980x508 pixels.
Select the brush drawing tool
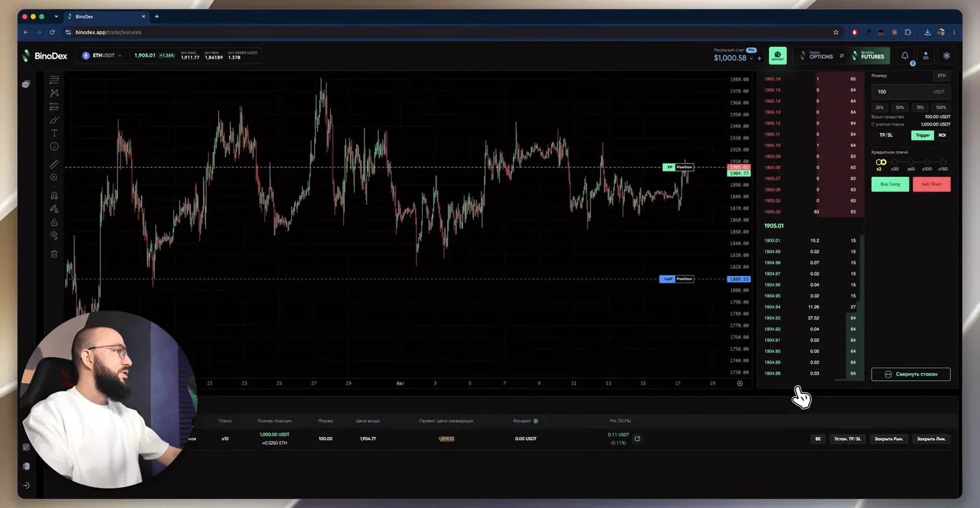click(55, 120)
